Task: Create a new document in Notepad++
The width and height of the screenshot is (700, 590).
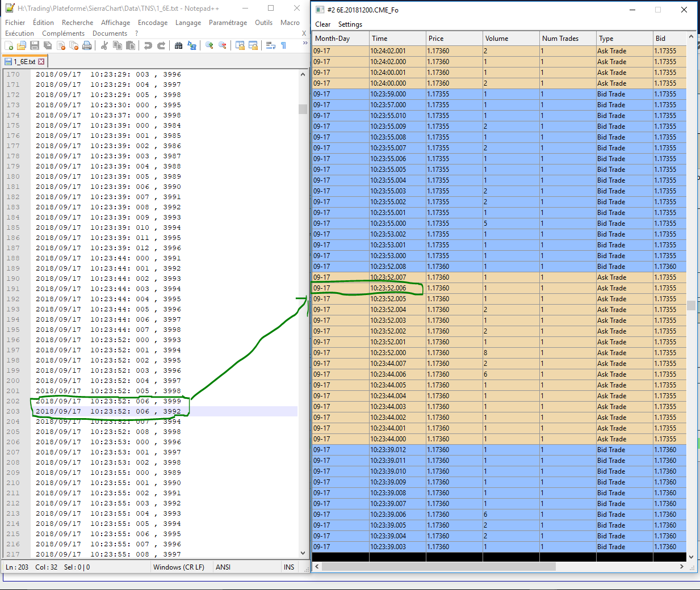Action: [x=9, y=45]
